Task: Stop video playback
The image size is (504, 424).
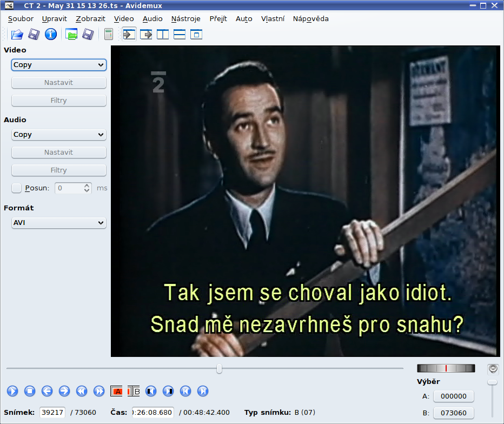Action: [x=30, y=391]
